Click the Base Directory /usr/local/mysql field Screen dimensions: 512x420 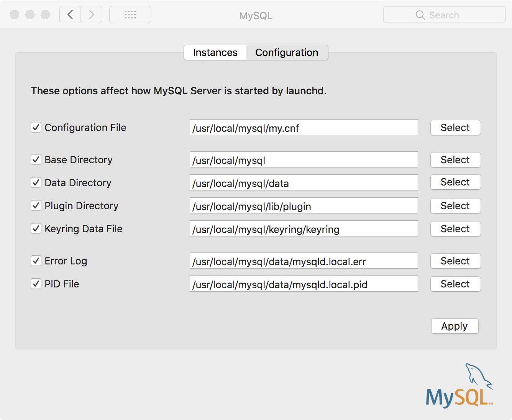[x=304, y=159]
